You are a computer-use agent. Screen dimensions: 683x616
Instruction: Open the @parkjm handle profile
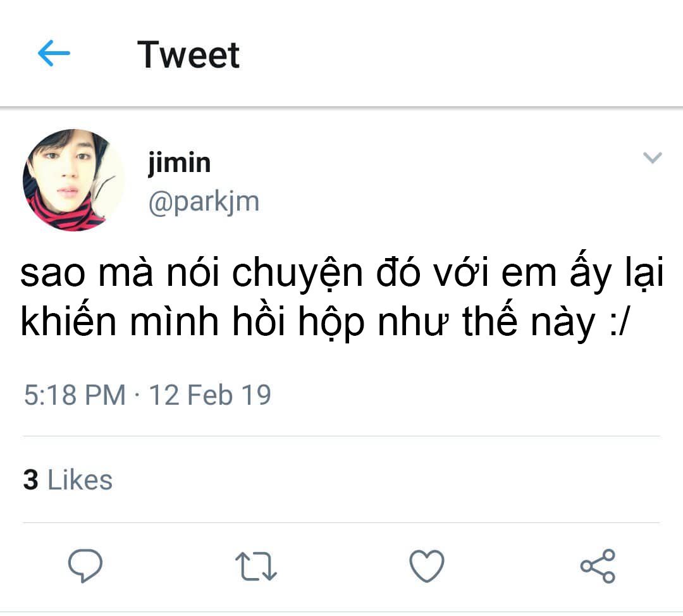coord(204,202)
